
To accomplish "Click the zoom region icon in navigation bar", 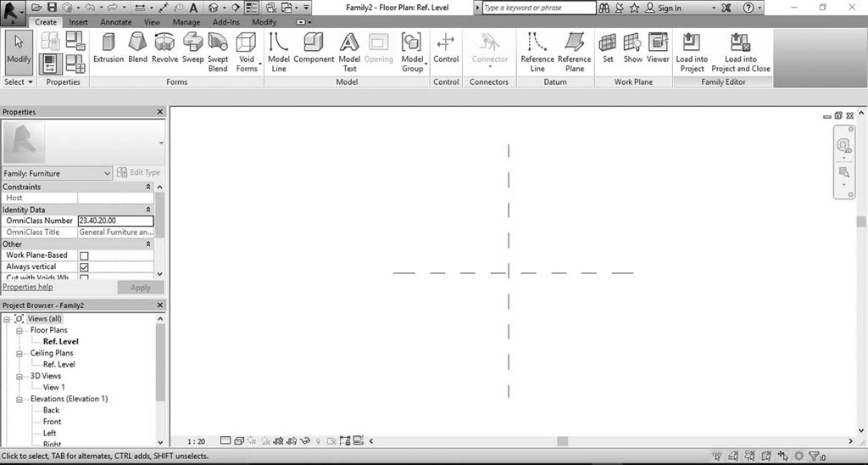I will [843, 172].
